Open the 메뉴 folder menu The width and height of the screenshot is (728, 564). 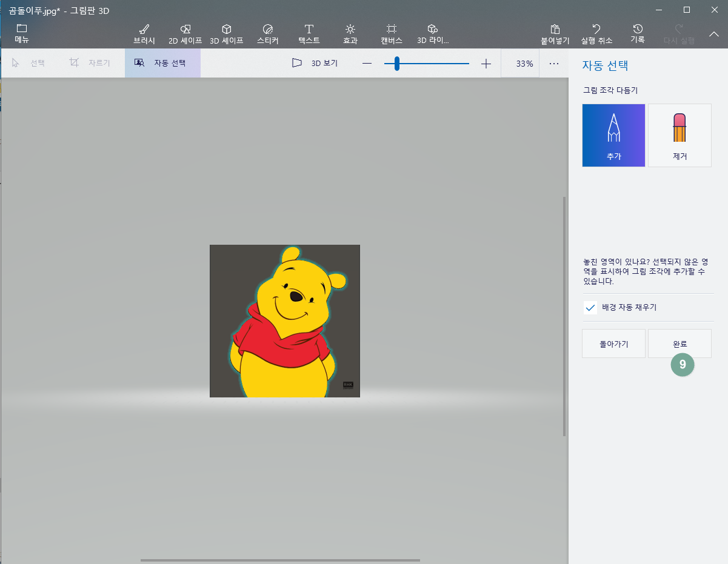[x=22, y=34]
